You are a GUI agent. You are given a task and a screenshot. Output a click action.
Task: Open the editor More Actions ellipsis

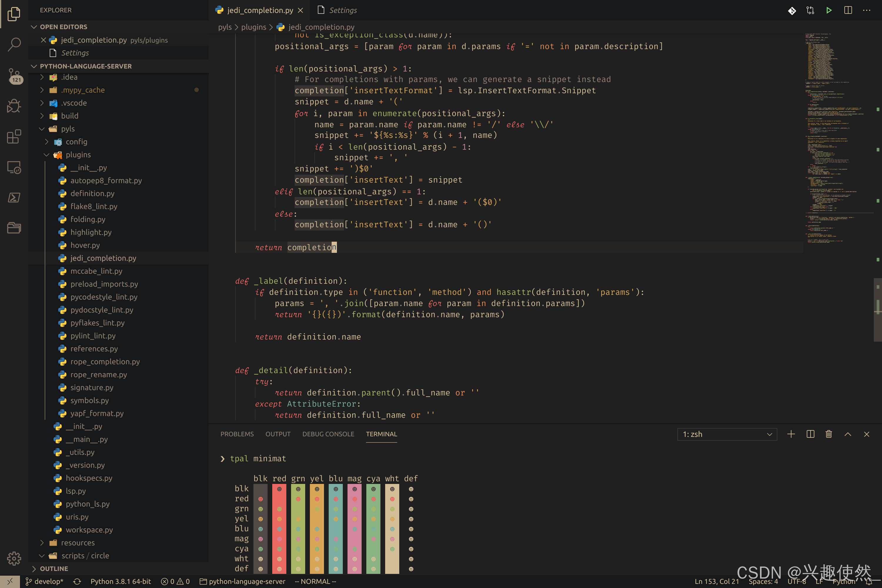click(x=867, y=11)
